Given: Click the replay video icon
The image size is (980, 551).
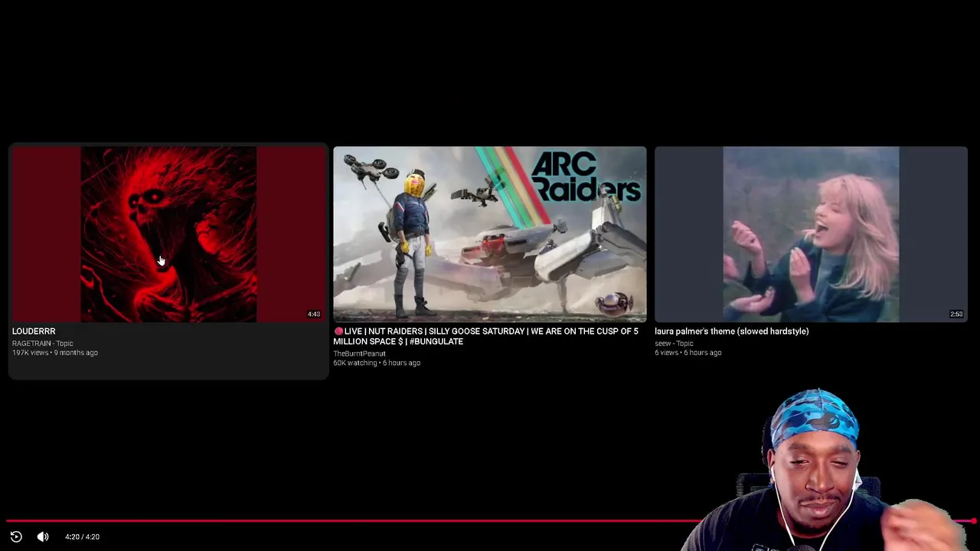Looking at the screenshot, I should click(x=16, y=536).
